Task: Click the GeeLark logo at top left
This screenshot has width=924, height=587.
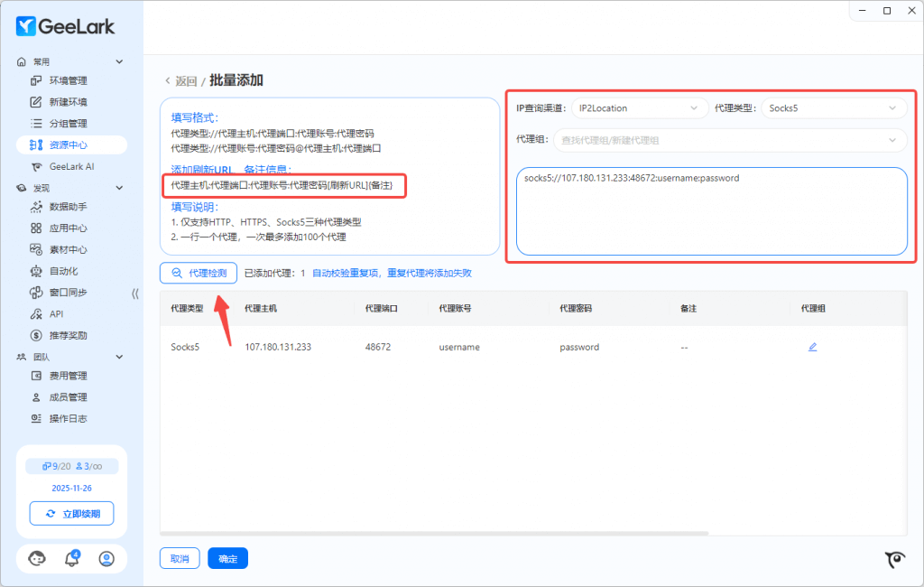Action: pyautogui.click(x=65, y=26)
